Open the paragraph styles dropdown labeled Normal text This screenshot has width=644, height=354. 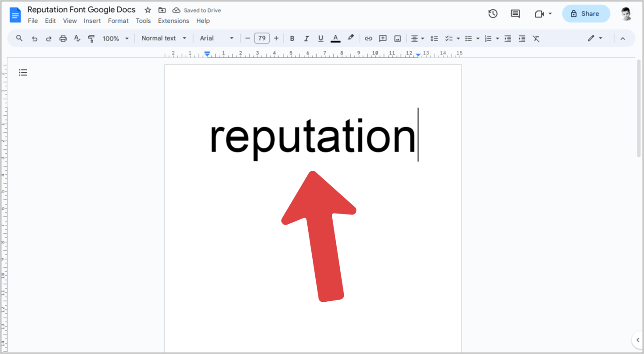163,38
